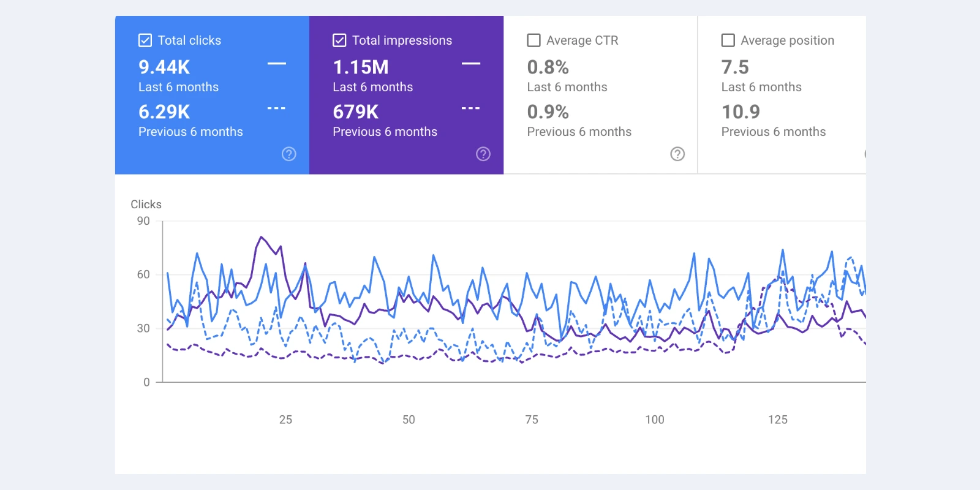This screenshot has height=490, width=980.
Task: Open help icon in Total impressions card
Action: click(x=483, y=154)
